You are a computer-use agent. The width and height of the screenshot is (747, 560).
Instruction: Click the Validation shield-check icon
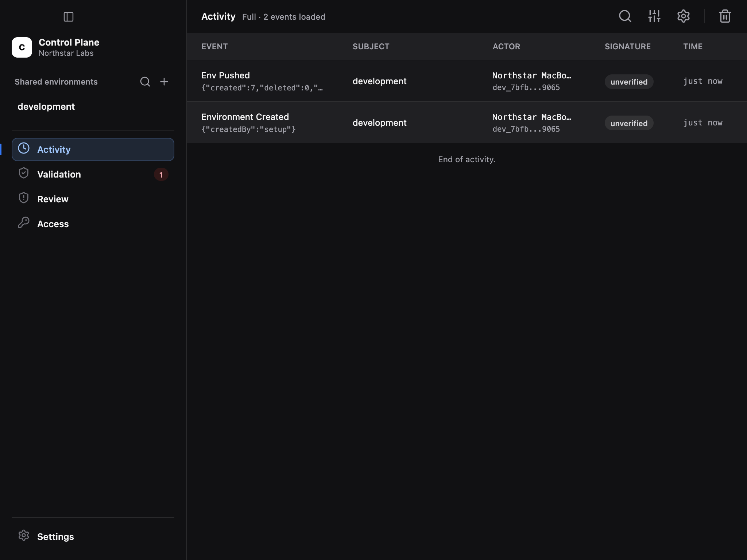pyautogui.click(x=24, y=173)
